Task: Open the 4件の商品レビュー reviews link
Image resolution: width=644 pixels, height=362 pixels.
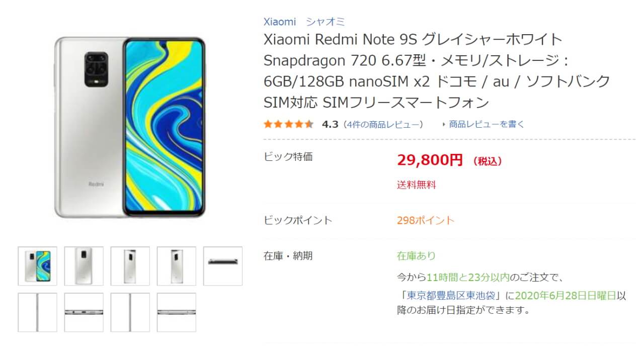Action: coord(383,124)
